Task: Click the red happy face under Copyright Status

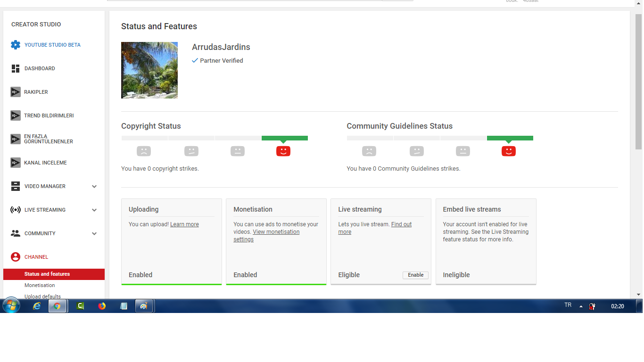Action: 283,151
